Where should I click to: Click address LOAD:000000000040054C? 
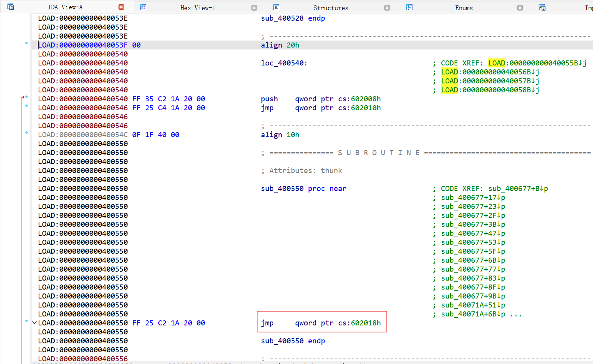[x=83, y=135]
